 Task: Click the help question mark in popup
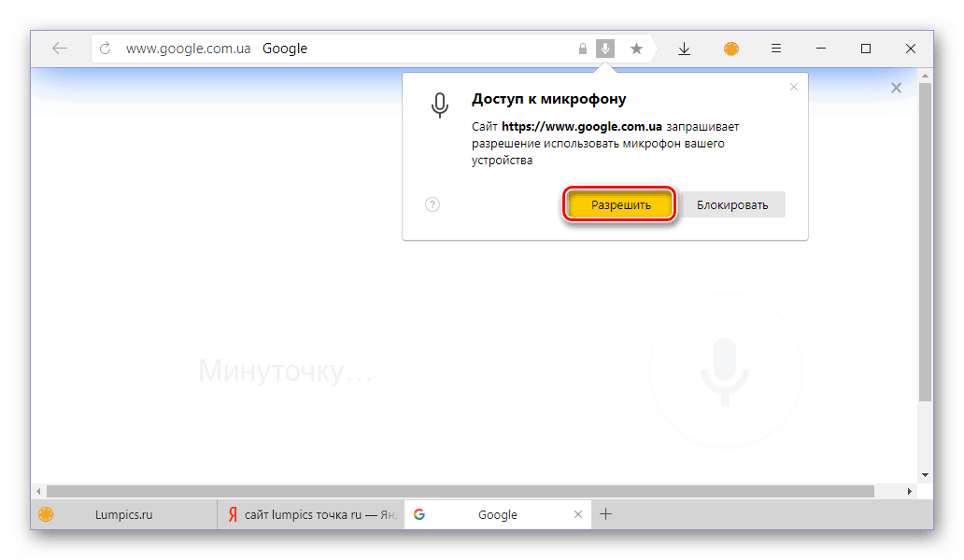tap(432, 204)
